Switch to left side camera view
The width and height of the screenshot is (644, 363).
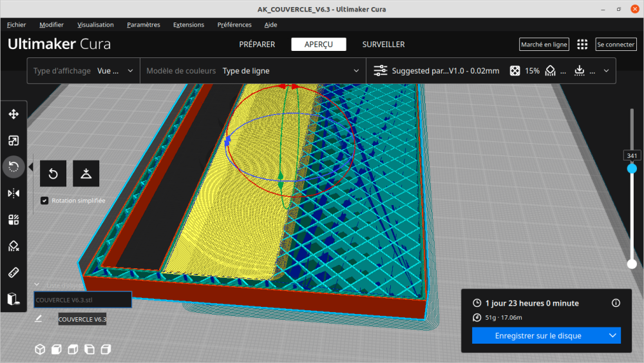pos(89,349)
